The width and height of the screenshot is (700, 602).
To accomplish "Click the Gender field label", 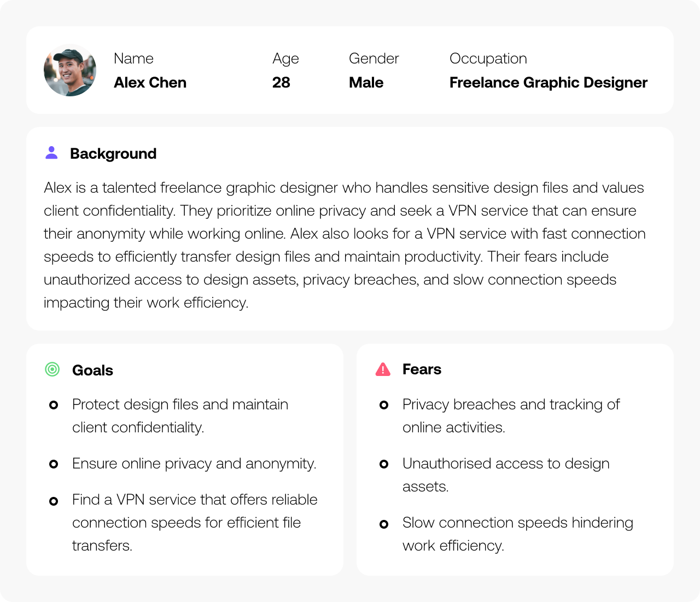I will pyautogui.click(x=374, y=59).
